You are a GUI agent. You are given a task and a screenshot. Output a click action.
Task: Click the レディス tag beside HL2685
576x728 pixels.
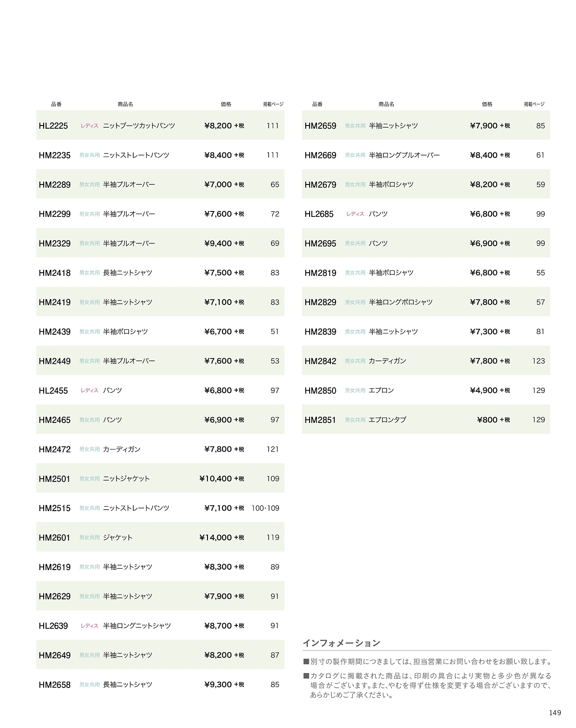click(x=355, y=214)
